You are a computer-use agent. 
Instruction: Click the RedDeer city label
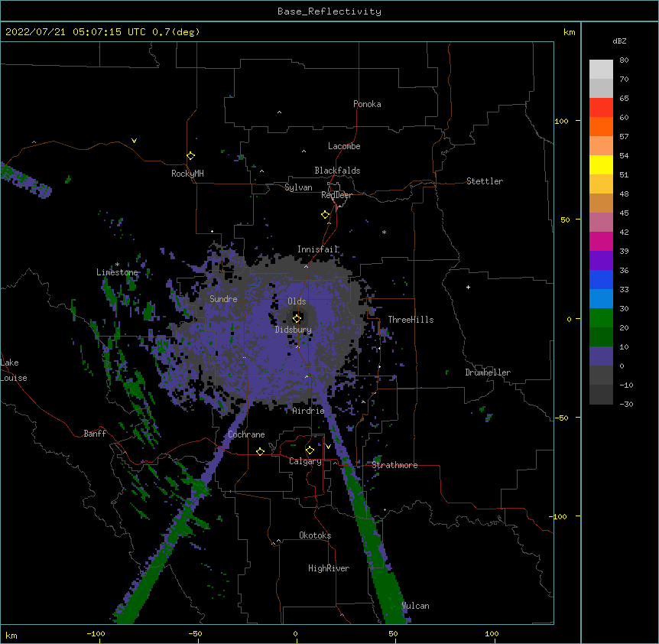[x=336, y=195]
